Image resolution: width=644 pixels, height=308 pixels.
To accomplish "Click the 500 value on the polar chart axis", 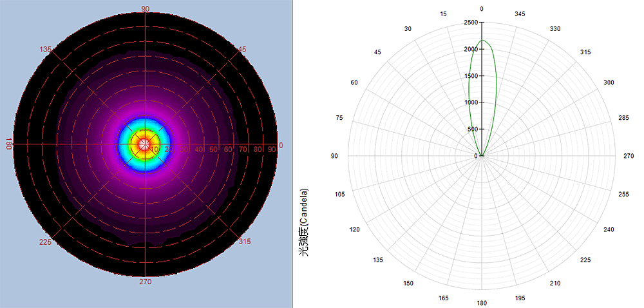I will coord(472,129).
